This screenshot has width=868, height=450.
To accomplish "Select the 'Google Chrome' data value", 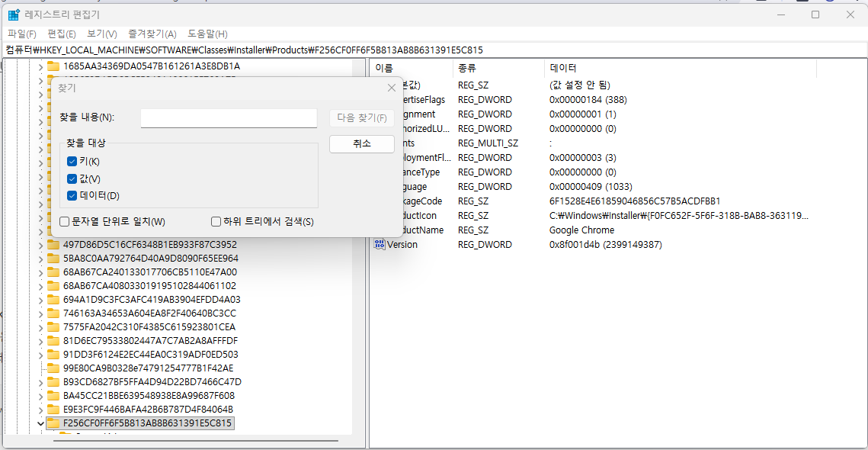I will pyautogui.click(x=581, y=230).
